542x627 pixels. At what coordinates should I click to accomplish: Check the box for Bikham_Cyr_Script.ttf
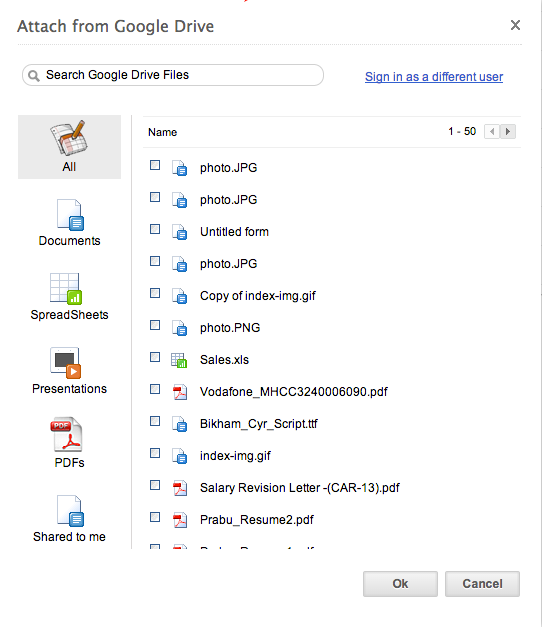155,421
